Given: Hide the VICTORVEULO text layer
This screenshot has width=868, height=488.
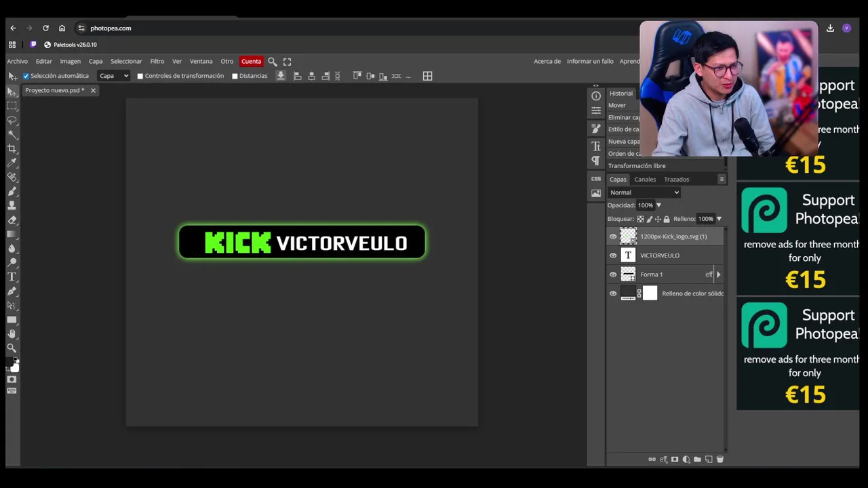Looking at the screenshot, I should click(613, 256).
